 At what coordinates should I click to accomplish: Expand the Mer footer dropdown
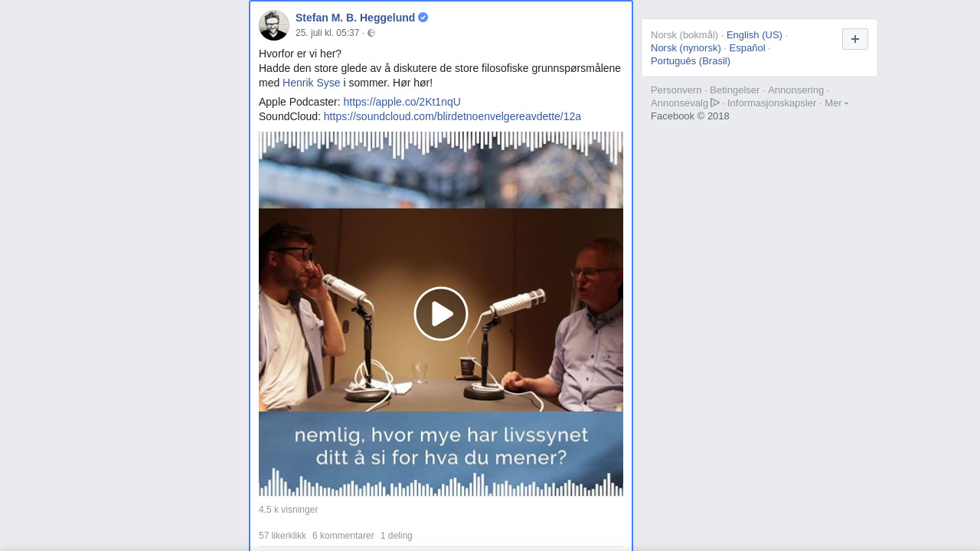836,103
